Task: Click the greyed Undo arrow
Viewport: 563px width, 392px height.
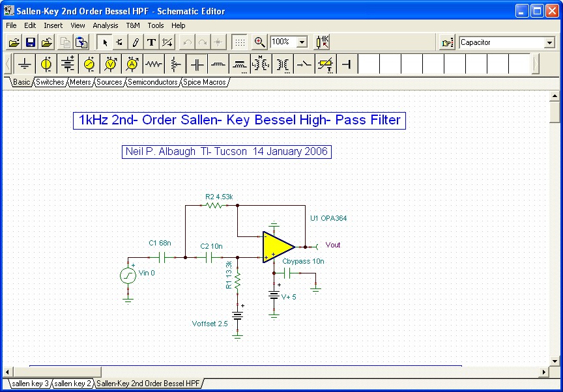Action: coord(187,42)
